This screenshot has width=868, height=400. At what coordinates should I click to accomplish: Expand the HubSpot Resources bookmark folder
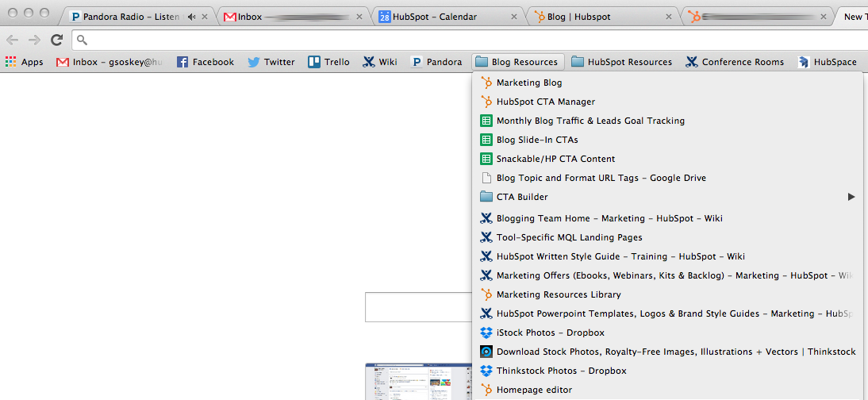point(621,62)
